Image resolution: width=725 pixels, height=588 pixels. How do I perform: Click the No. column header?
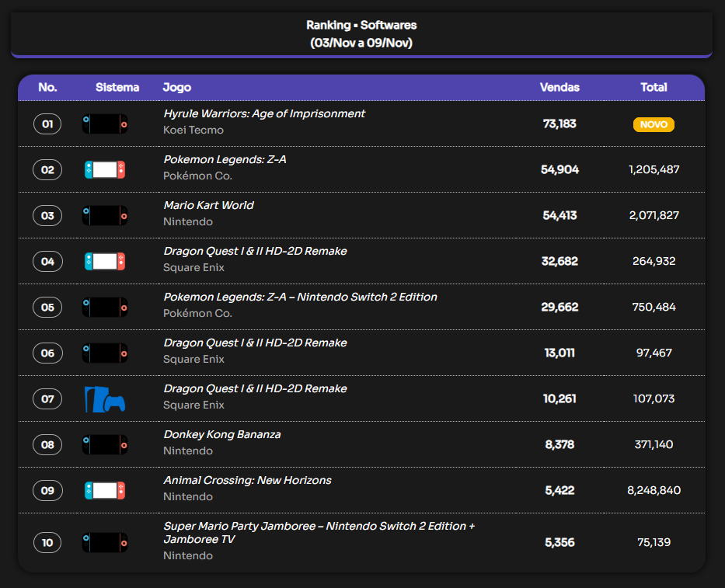(47, 87)
